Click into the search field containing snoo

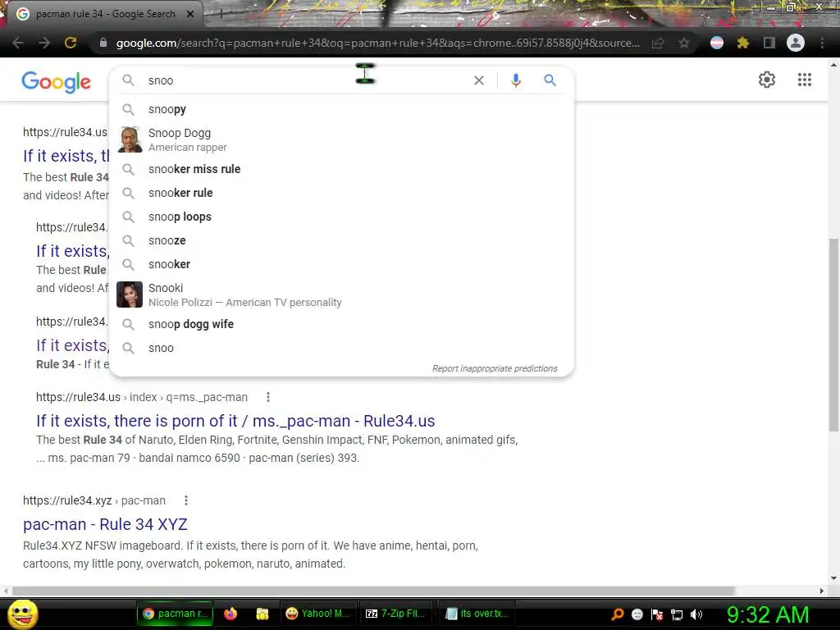tap(305, 80)
